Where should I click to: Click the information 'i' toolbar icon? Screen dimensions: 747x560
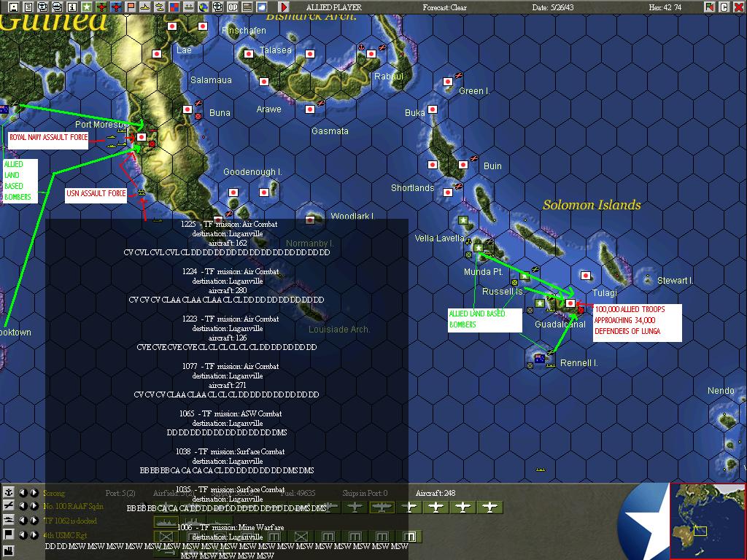[72, 7]
